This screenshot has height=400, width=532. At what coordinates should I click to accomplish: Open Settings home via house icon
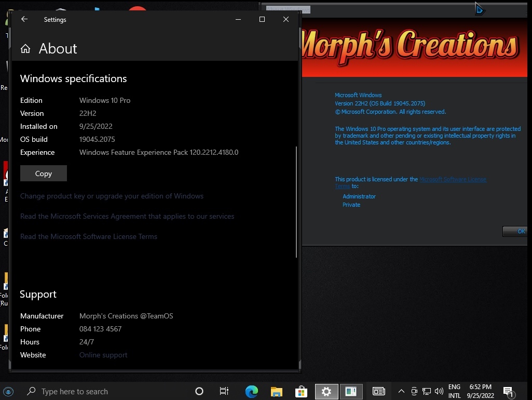25,49
